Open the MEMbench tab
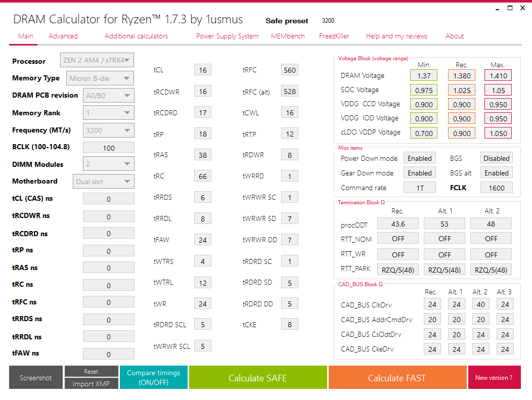This screenshot has height=400, width=532. [288, 36]
